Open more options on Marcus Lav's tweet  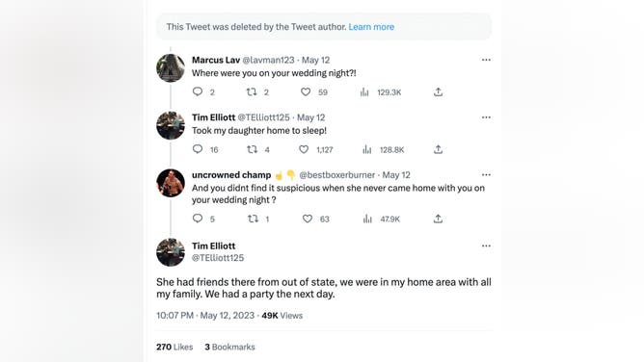pos(486,60)
